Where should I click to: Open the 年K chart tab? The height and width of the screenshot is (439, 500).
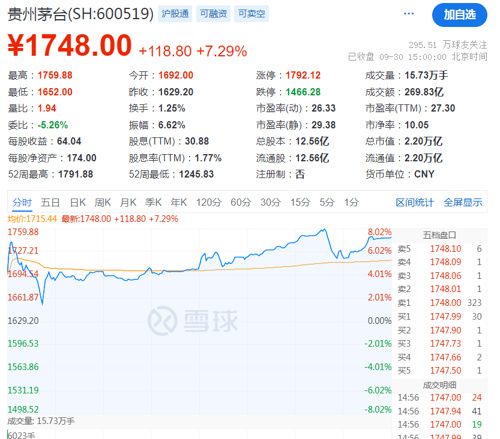coord(178,202)
